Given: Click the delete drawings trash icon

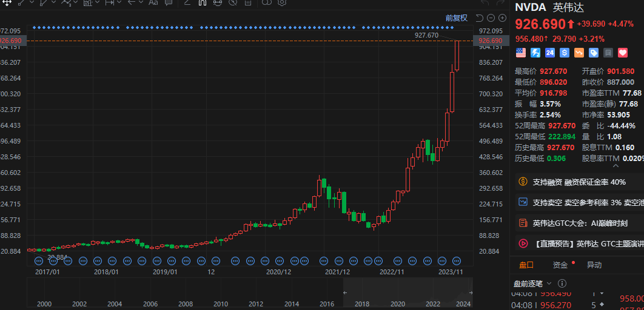Looking at the screenshot, I should coord(248,3).
